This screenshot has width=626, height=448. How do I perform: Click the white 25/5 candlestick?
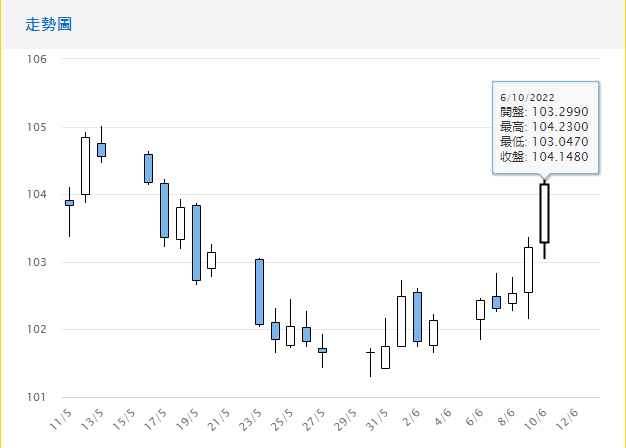(x=290, y=335)
